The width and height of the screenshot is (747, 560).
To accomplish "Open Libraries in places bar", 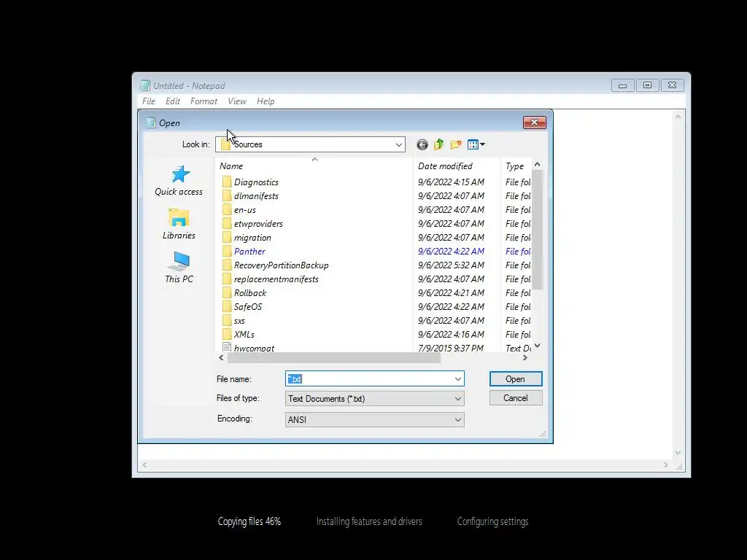I will point(179,224).
